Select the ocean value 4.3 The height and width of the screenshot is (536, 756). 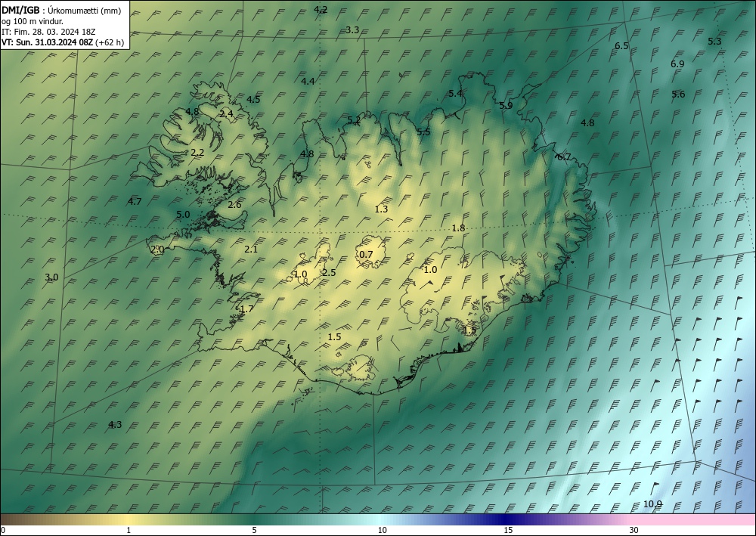coord(115,425)
